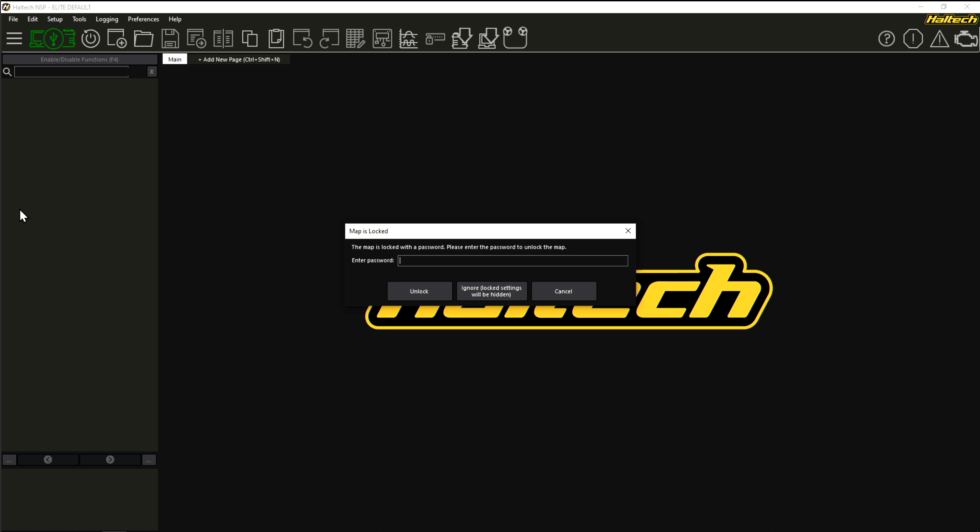Click the paste clipboard icon

(x=276, y=39)
